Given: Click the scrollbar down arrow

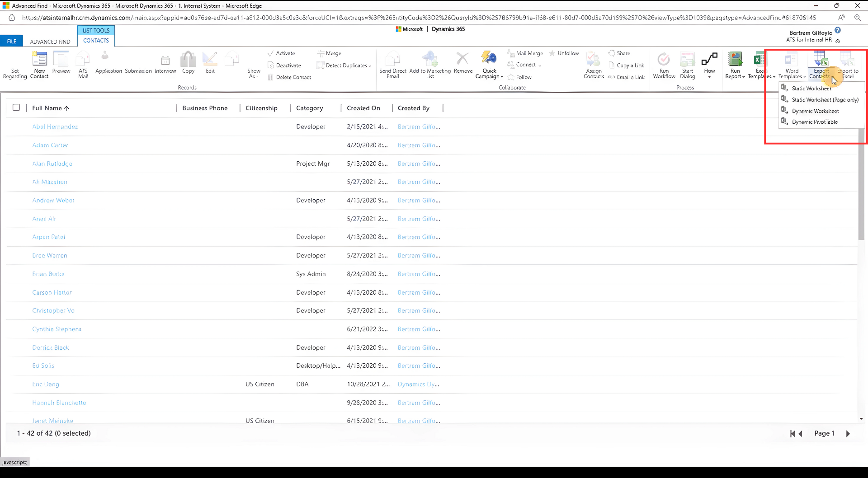Looking at the screenshot, I should pyautogui.click(x=861, y=419).
